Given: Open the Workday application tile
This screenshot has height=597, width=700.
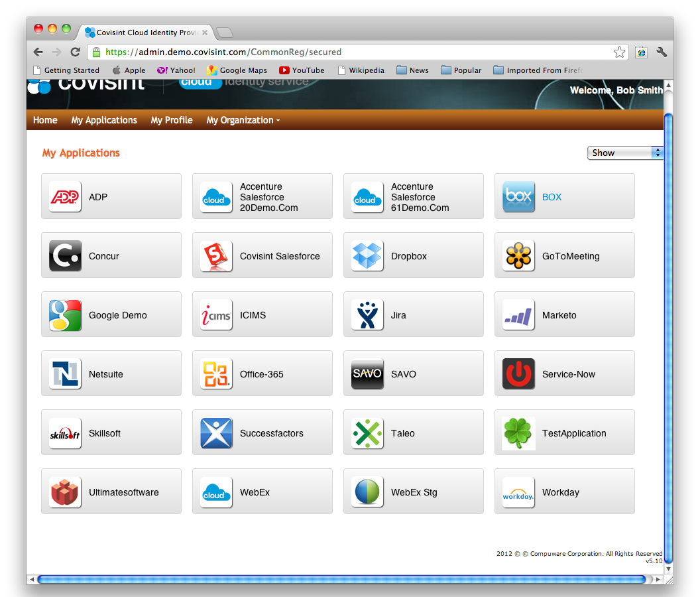Looking at the screenshot, I should tap(564, 492).
